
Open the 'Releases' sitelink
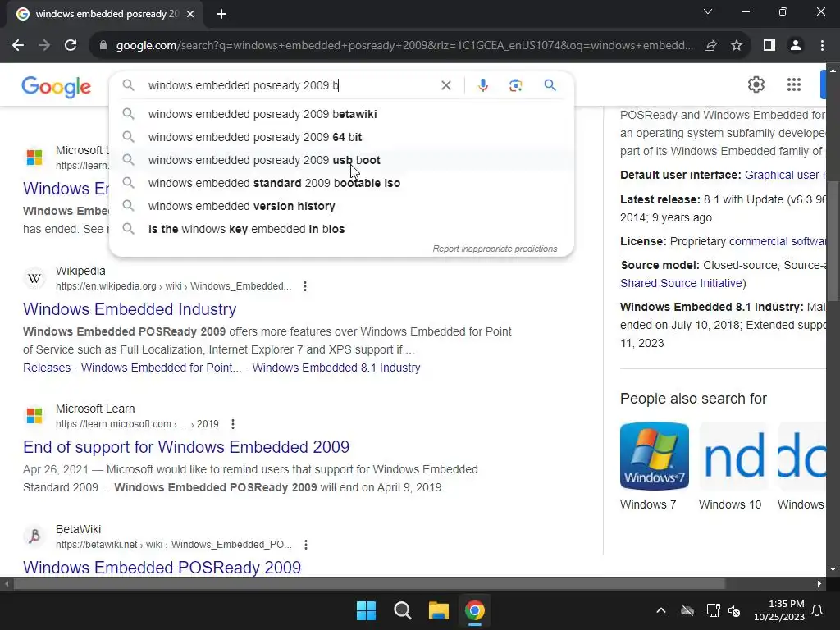47,367
